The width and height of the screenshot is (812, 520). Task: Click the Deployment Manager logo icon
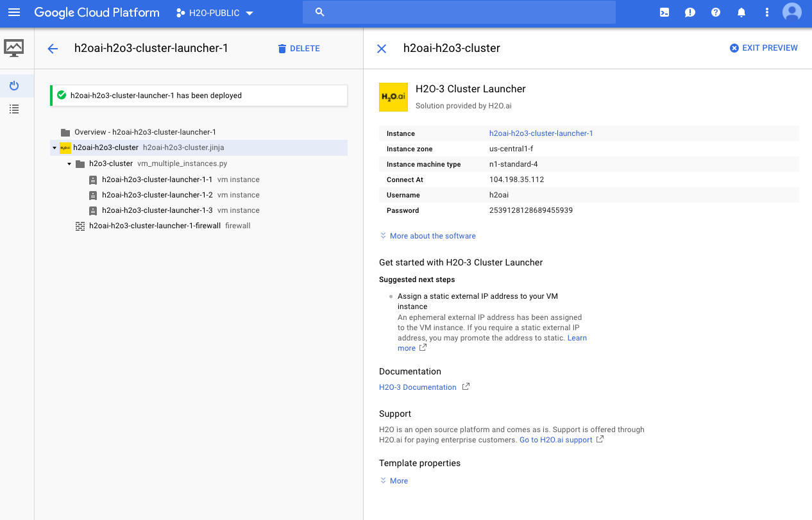(14, 48)
